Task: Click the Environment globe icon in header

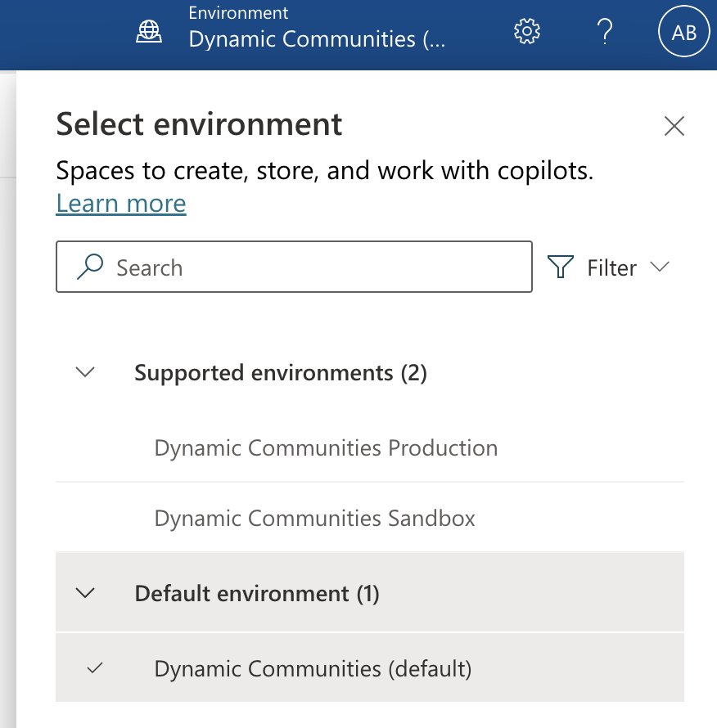Action: [x=149, y=32]
